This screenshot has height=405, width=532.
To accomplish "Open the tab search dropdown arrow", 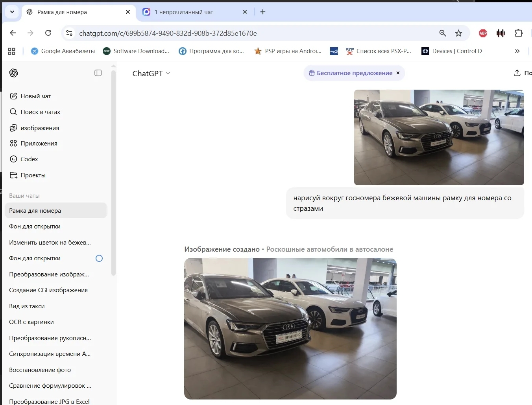I will coord(12,12).
